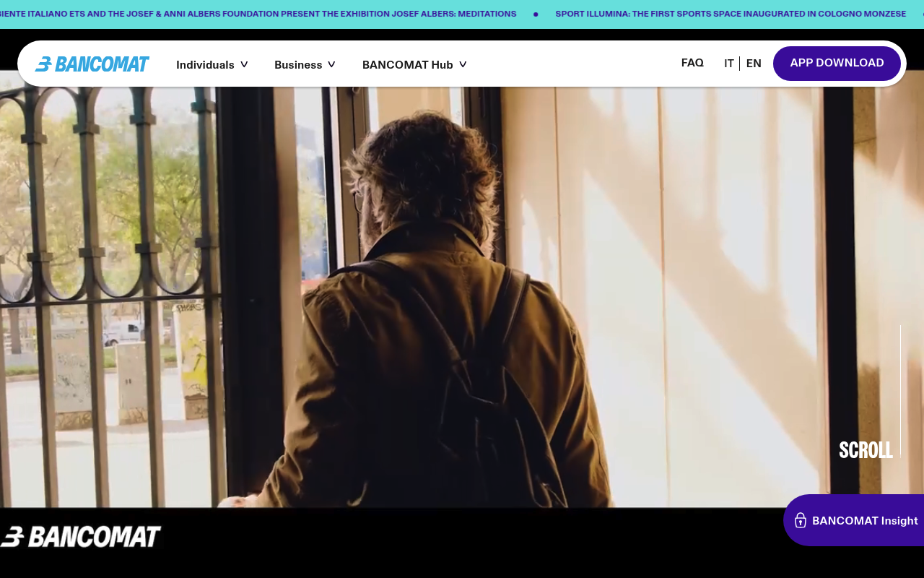The height and width of the screenshot is (578, 924).
Task: Click the lock icon on BANCOMAT Insight
Action: (x=801, y=520)
